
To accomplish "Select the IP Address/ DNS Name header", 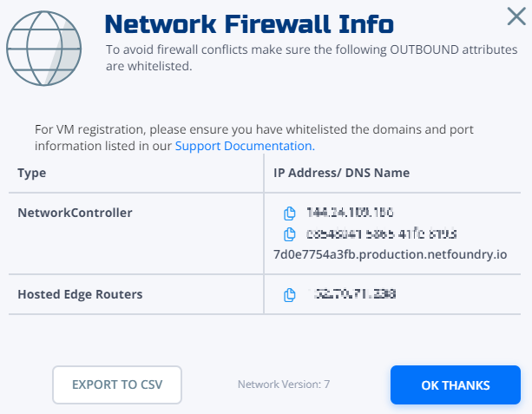I will tap(341, 173).
